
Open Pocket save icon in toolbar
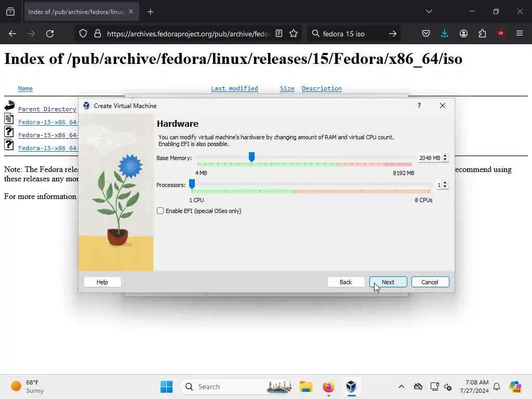coord(426,33)
